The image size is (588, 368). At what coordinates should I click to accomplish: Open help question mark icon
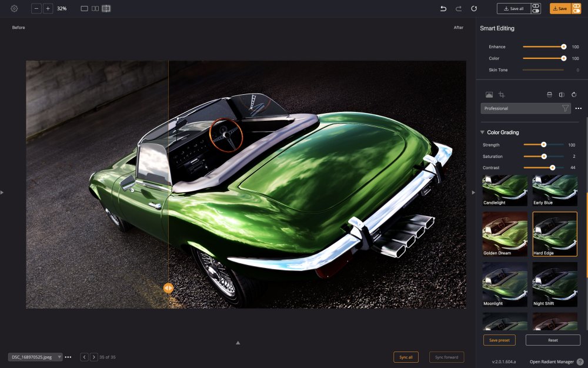coord(580,362)
